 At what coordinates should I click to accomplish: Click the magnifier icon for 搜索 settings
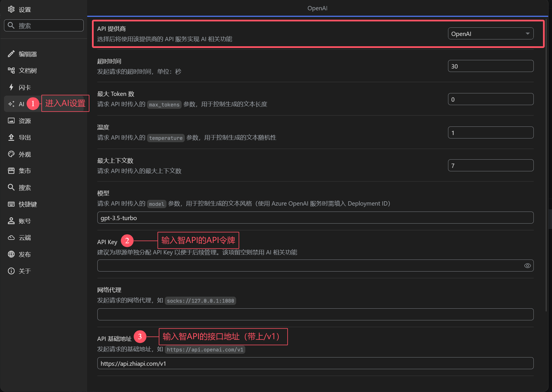(x=11, y=187)
